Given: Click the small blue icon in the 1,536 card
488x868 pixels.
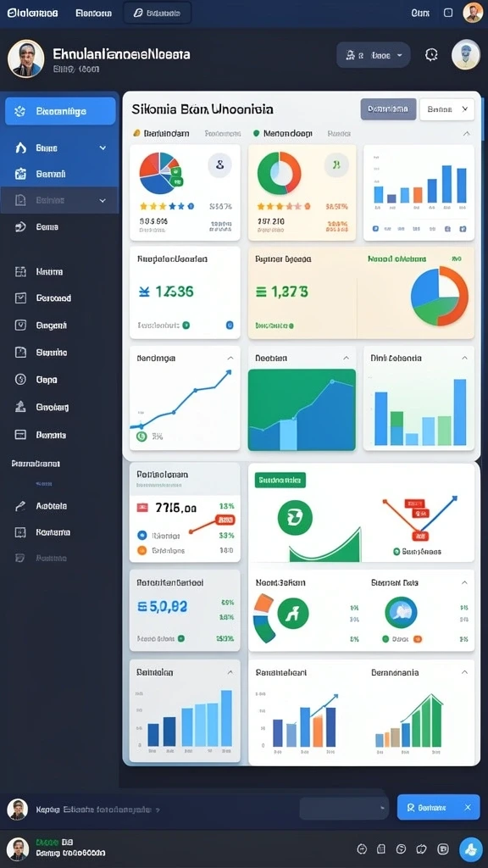Looking at the screenshot, I should coord(230,325).
